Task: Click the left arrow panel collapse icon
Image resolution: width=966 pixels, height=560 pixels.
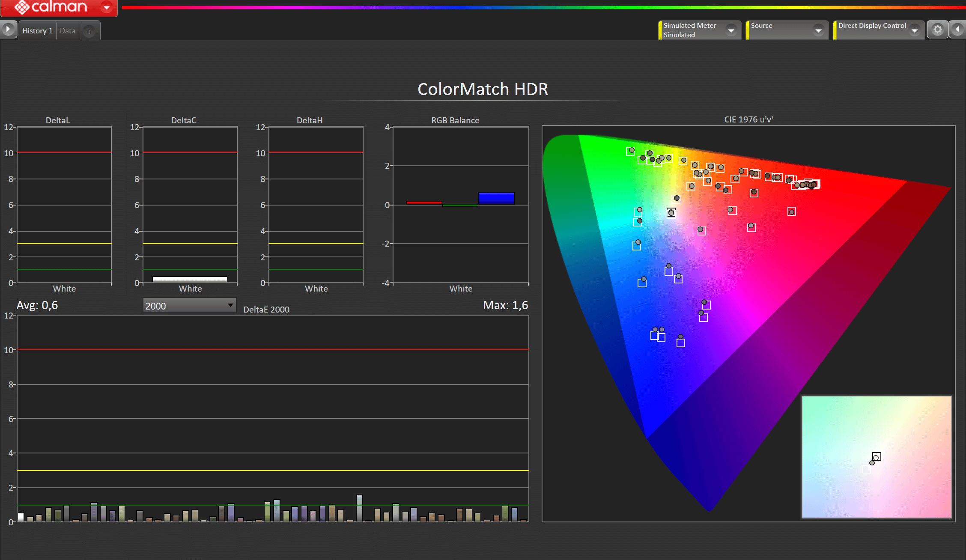Action: click(958, 30)
